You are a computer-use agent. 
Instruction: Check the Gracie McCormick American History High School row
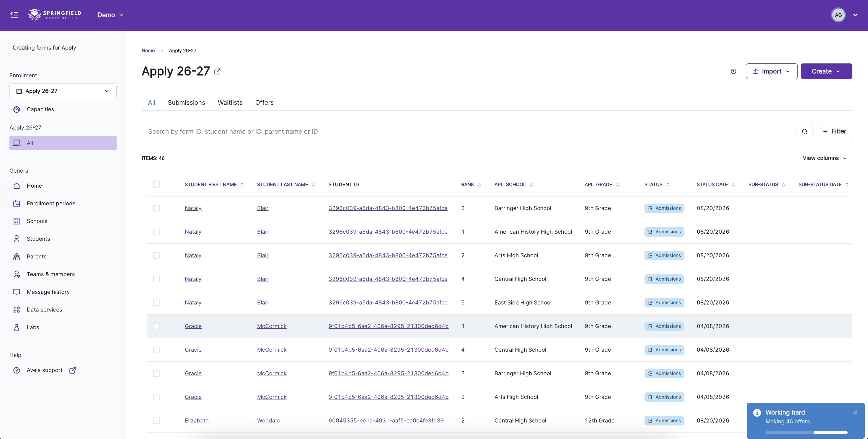pos(156,326)
